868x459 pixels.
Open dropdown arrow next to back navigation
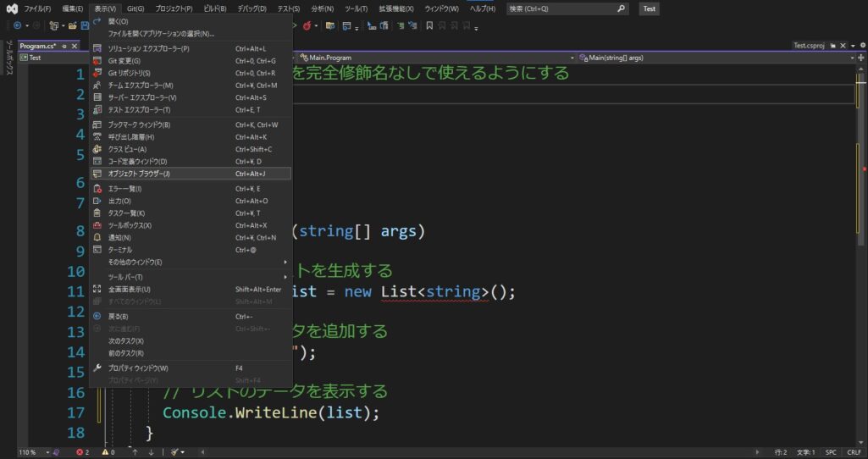pyautogui.click(x=26, y=26)
